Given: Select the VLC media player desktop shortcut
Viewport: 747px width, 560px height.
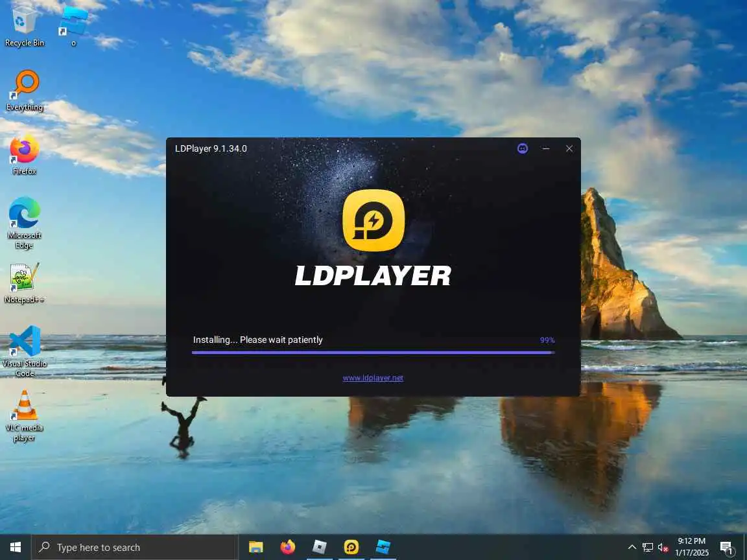Looking at the screenshot, I should pyautogui.click(x=24, y=415).
